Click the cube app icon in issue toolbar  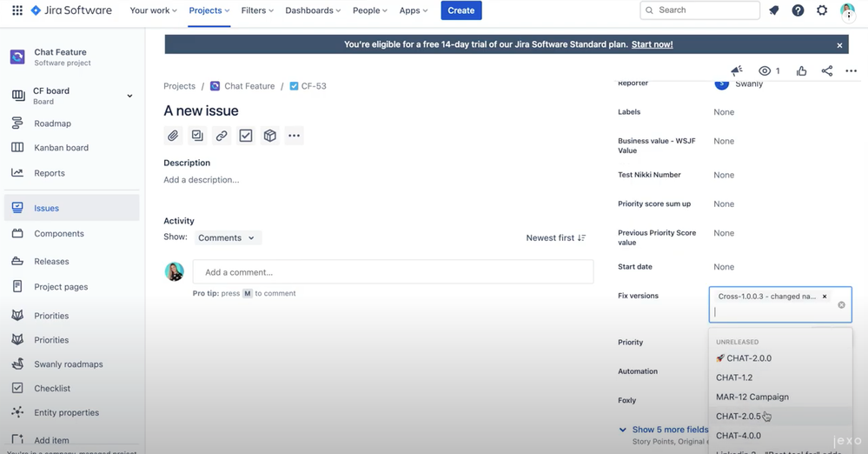pos(270,136)
